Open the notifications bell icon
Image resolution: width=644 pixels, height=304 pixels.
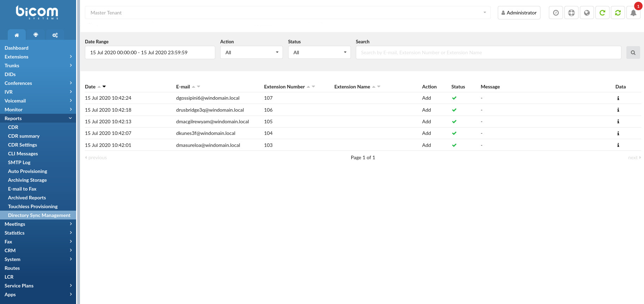[x=633, y=13]
